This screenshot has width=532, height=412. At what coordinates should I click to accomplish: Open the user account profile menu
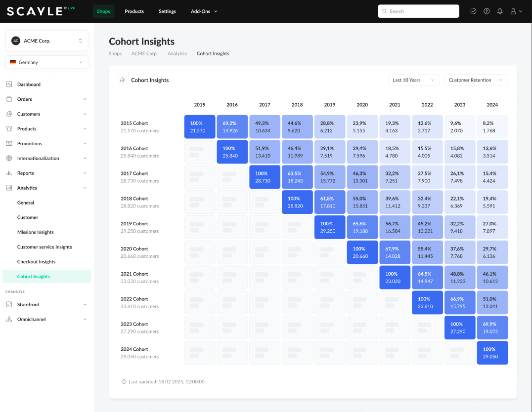tap(516, 11)
